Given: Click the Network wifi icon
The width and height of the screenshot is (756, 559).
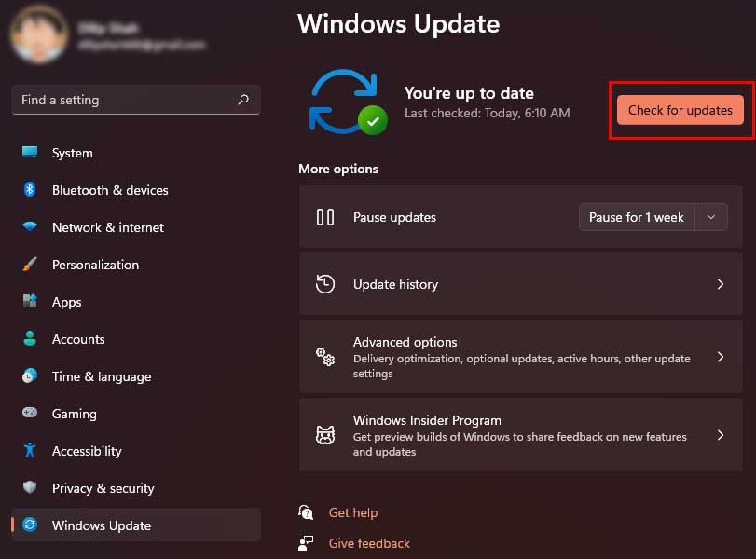Looking at the screenshot, I should click(x=30, y=226).
